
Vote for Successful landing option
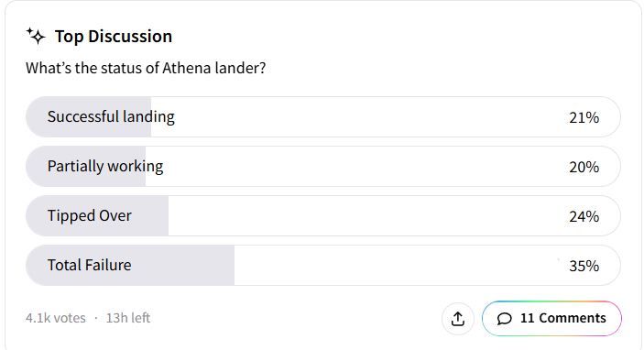[x=322, y=117]
